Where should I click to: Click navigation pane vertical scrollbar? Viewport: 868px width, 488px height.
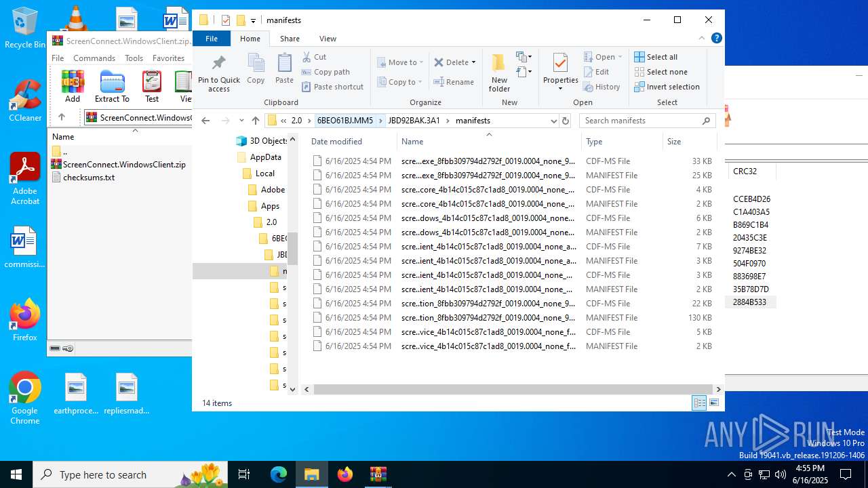point(293,249)
